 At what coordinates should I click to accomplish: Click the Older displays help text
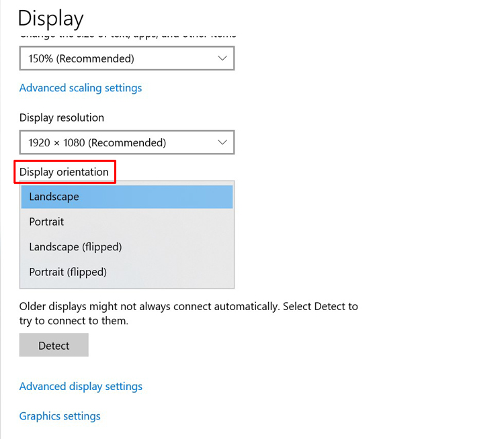[x=188, y=313]
